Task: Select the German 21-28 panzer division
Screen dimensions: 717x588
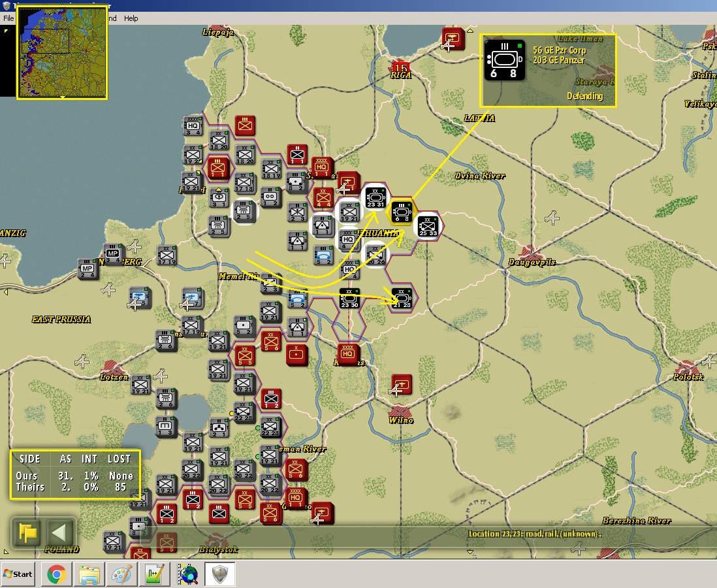Action: pyautogui.click(x=402, y=298)
